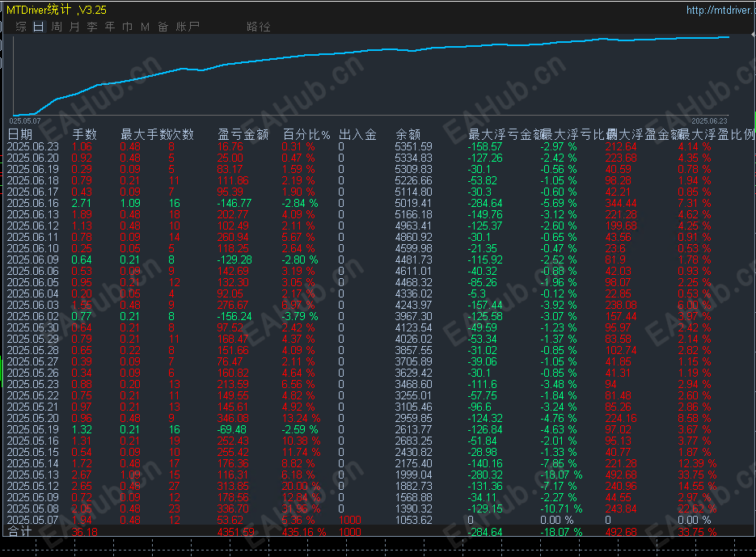This screenshot has height=557, width=756.
Task: Select the 综 summary statistics icon
Action: point(20,25)
